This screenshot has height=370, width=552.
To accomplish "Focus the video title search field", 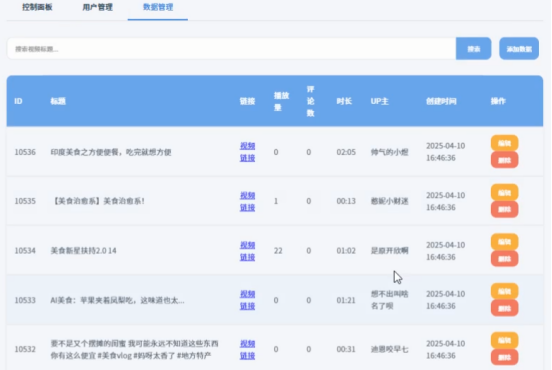I will (231, 49).
